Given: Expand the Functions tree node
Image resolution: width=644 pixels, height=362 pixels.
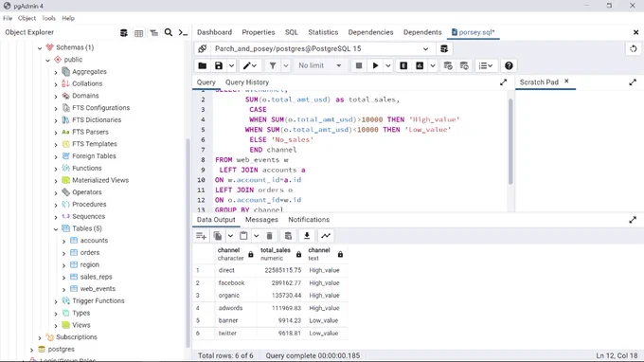Looking at the screenshot, I should (56, 169).
